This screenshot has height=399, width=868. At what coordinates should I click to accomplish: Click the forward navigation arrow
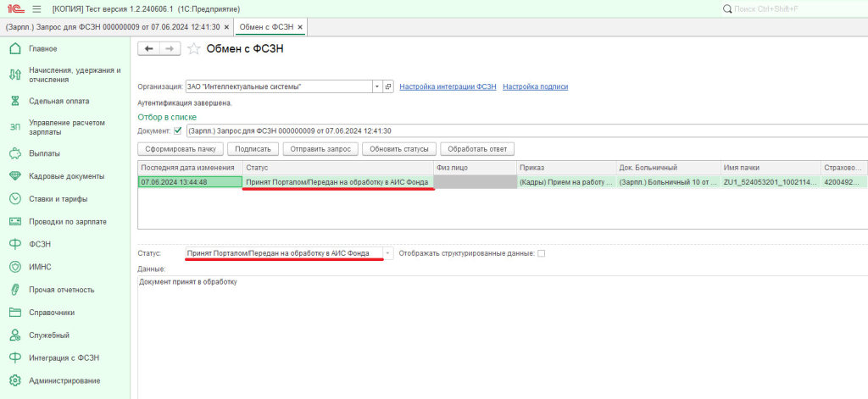170,49
